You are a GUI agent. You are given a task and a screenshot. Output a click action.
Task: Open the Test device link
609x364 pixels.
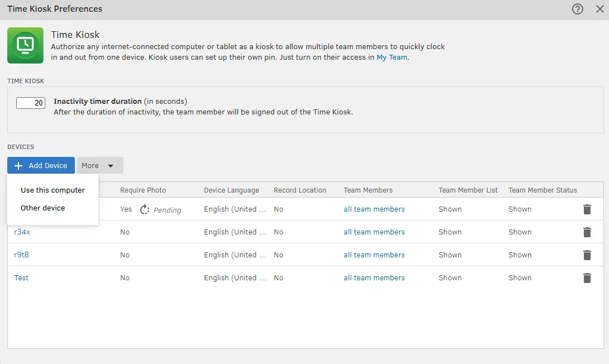tap(21, 278)
